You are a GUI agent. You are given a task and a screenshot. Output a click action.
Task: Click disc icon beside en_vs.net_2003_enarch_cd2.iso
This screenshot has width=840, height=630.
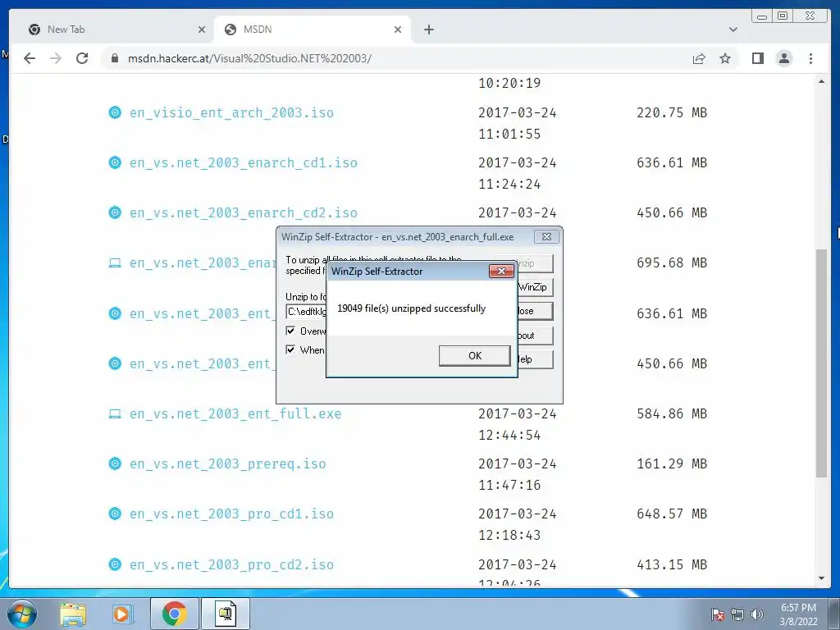115,212
